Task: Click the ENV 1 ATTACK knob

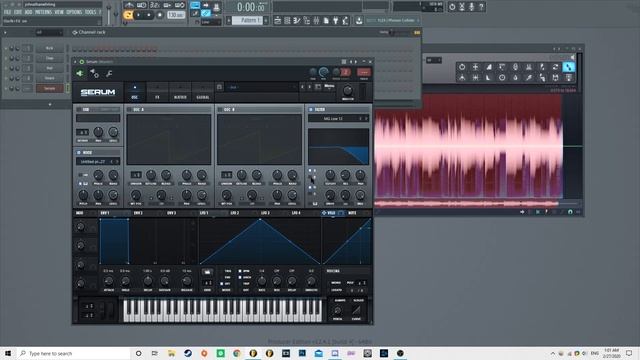Action: [x=109, y=281]
